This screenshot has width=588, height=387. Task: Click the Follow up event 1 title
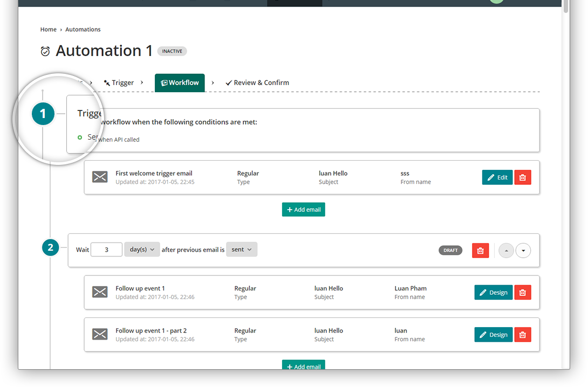coord(140,288)
